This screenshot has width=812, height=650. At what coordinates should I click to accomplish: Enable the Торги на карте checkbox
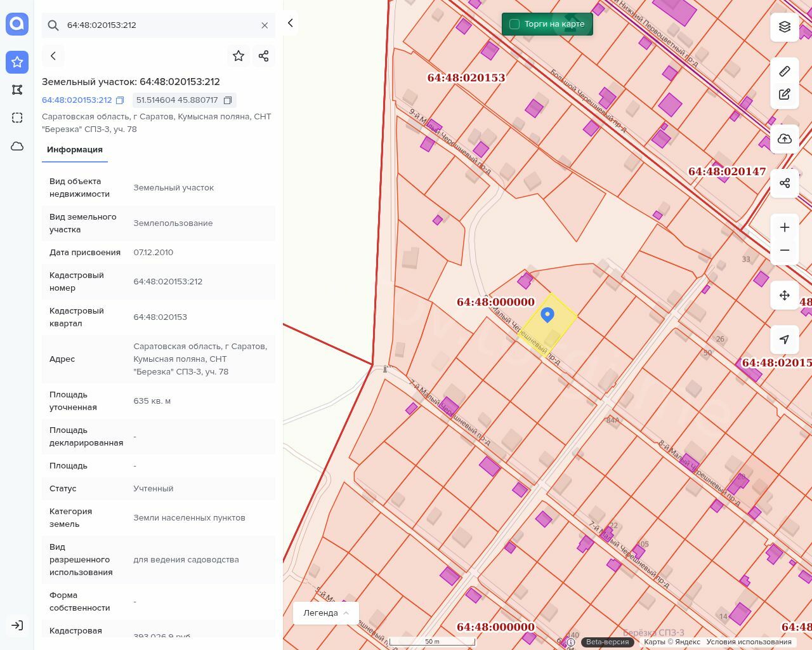coord(514,24)
